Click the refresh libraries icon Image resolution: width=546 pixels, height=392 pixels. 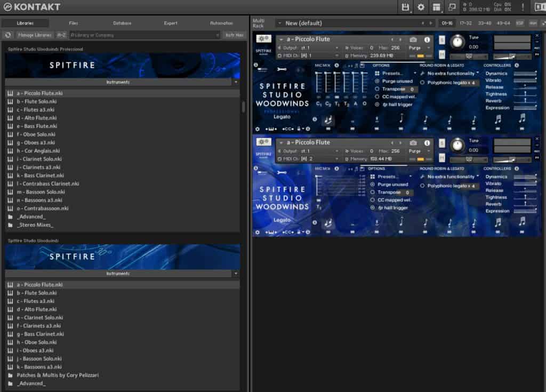pyautogui.click(x=7, y=35)
